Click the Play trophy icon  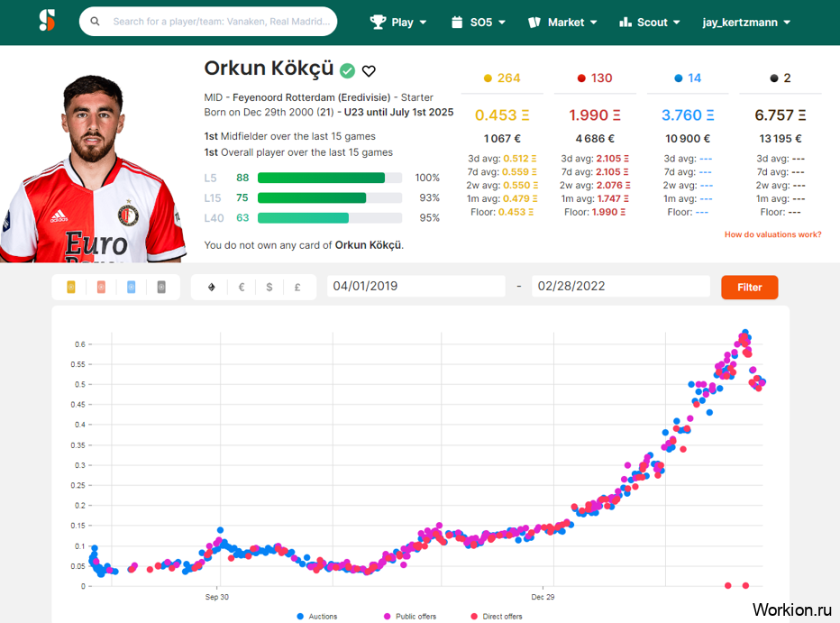coord(378,22)
